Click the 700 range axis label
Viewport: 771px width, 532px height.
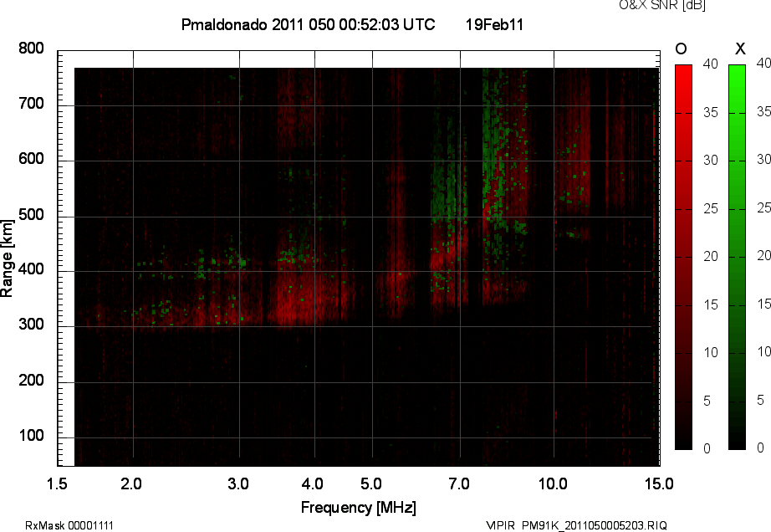pyautogui.click(x=31, y=104)
